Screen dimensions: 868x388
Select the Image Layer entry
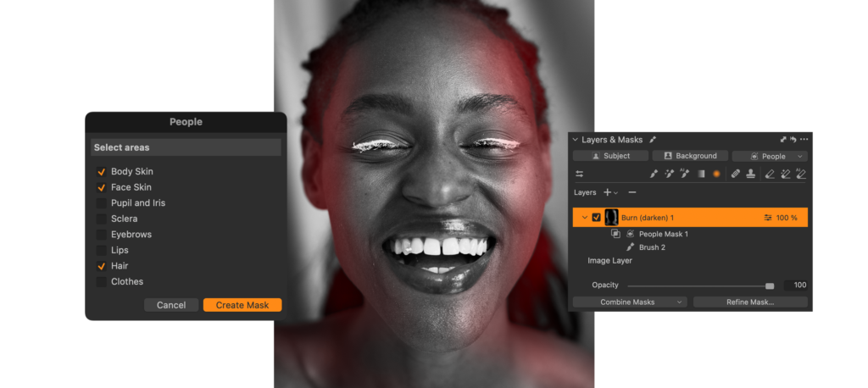click(609, 261)
